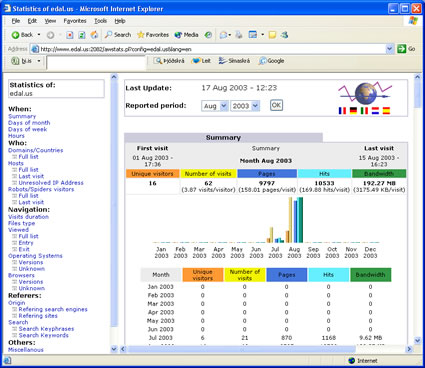
Task: Select the German flag language icon
Action: click(353, 111)
